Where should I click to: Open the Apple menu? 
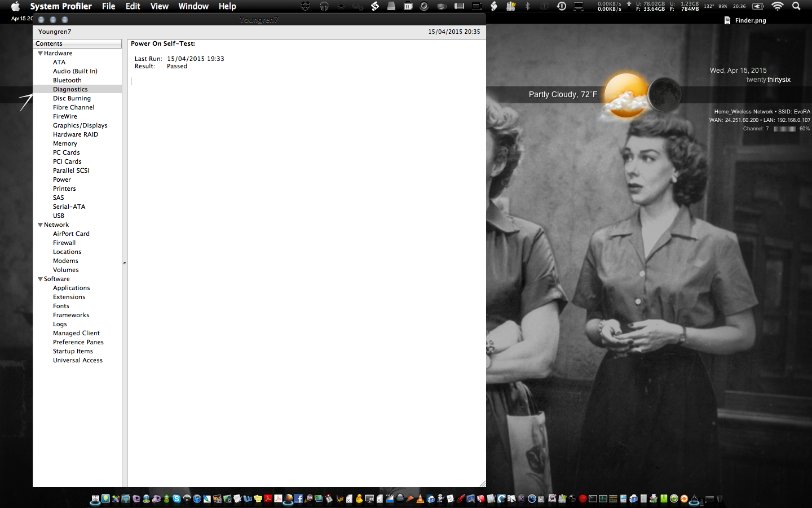(x=15, y=6)
